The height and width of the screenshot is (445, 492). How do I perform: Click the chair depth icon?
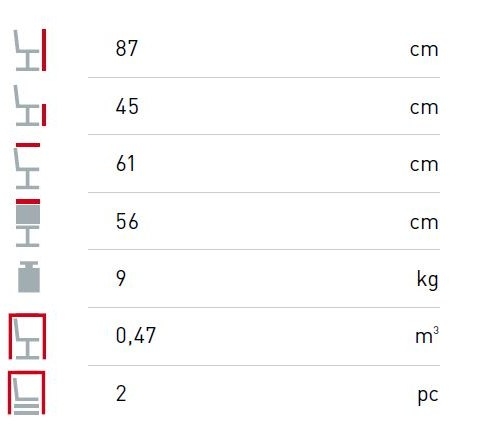28,166
